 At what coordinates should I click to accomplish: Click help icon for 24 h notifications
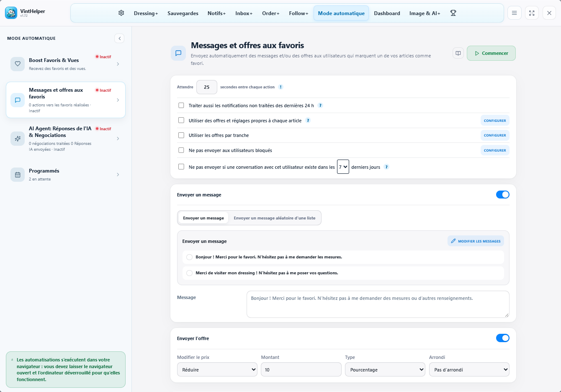click(320, 106)
